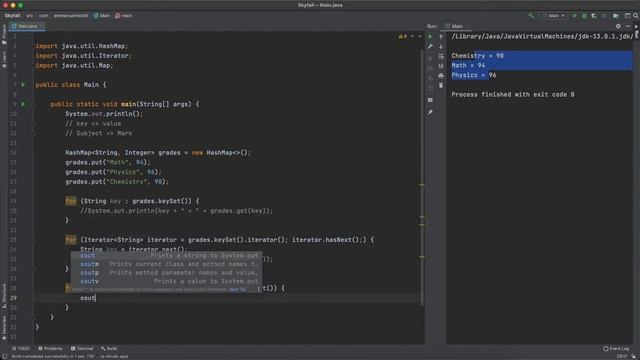The image size is (640, 360).
Task: Pin the Run tab
Action: (x=430, y=112)
